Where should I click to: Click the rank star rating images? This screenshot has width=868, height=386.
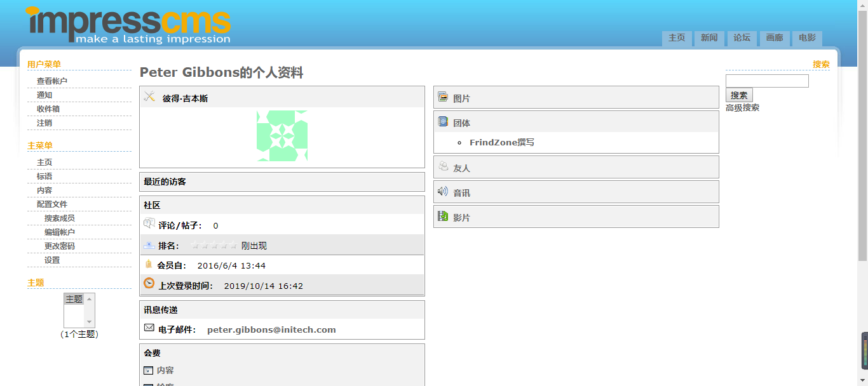click(x=215, y=246)
